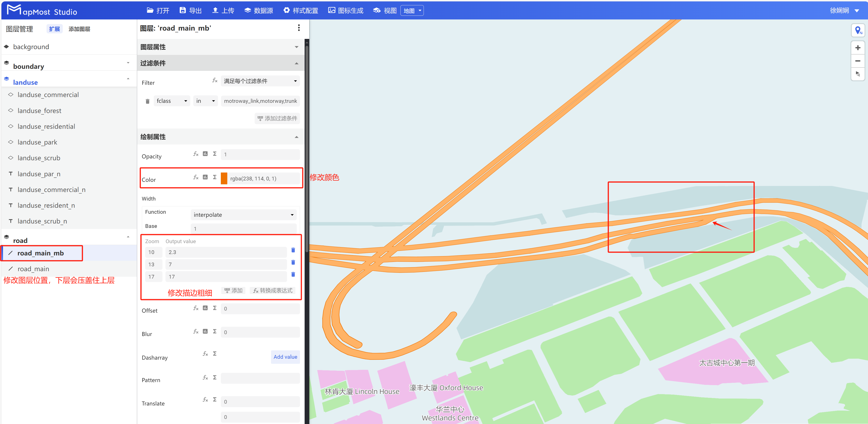Collapse the landuse layer group
This screenshot has height=424, width=868.
tap(128, 79)
